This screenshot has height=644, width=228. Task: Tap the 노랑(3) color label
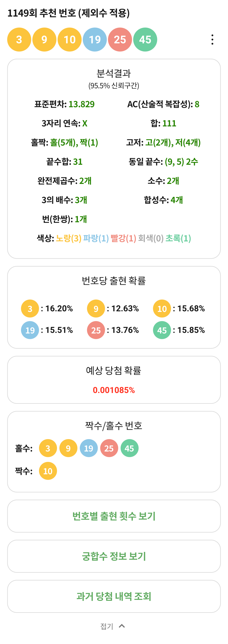point(69,238)
